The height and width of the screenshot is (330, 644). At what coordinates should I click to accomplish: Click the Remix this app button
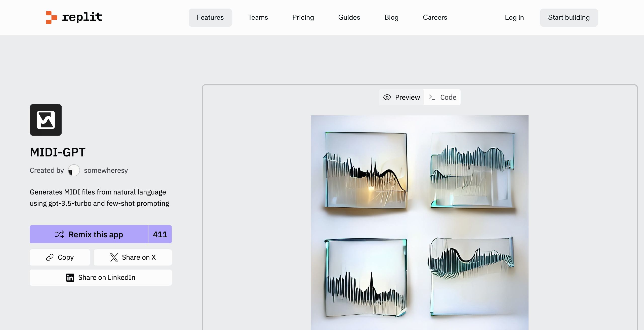click(x=89, y=234)
